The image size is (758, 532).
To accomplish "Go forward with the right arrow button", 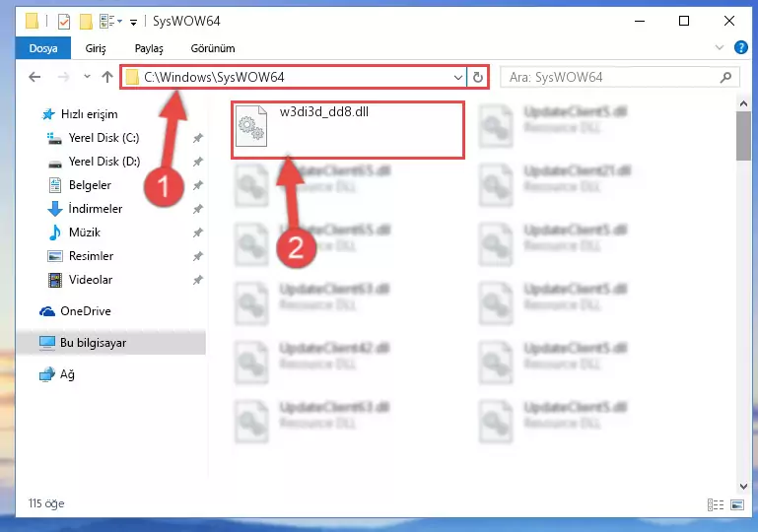I will [63, 77].
